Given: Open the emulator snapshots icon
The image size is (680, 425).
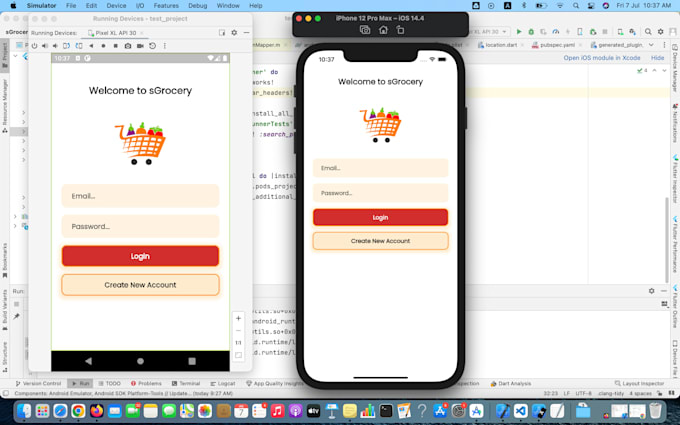Looking at the screenshot, I should 153,46.
